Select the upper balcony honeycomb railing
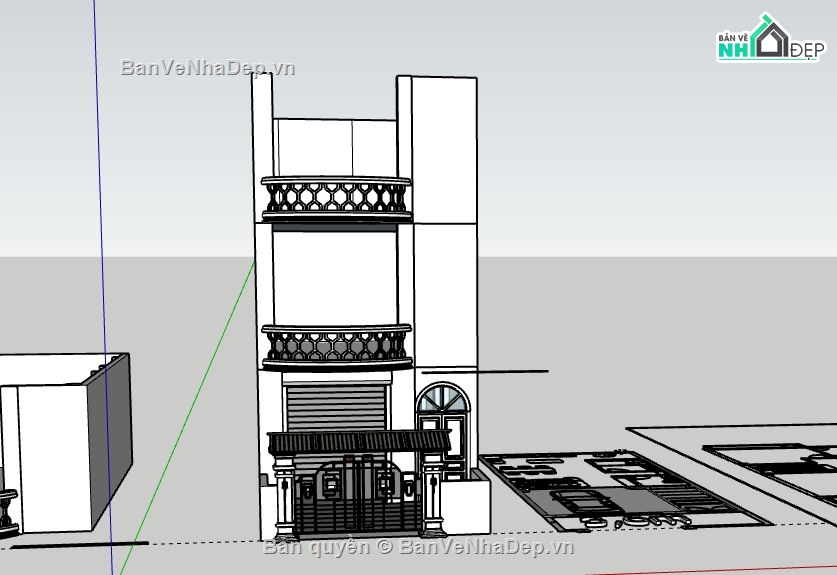 (x=335, y=199)
